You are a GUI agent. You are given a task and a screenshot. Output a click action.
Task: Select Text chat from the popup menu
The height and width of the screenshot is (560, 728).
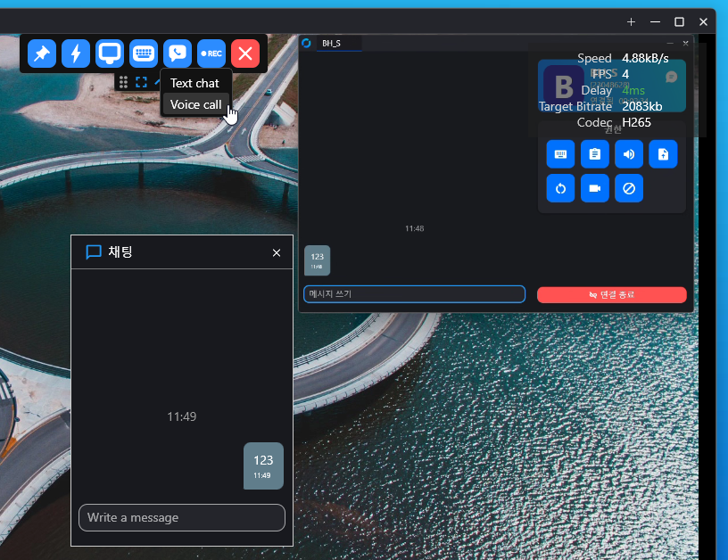pos(195,83)
